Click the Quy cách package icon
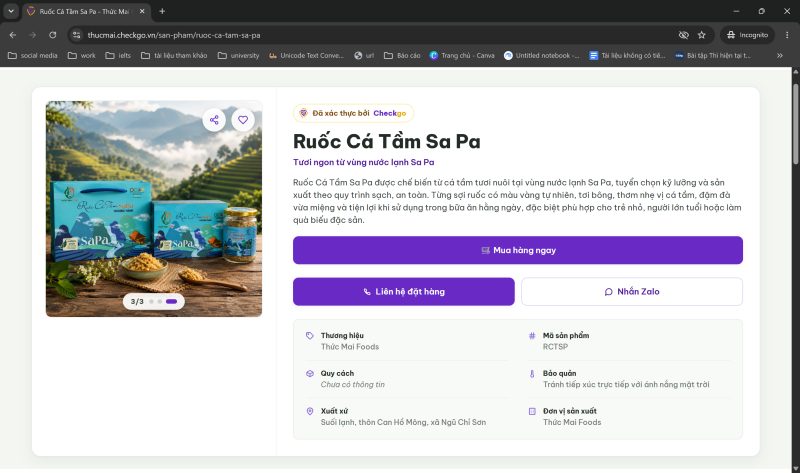The image size is (800, 473). [x=310, y=374]
